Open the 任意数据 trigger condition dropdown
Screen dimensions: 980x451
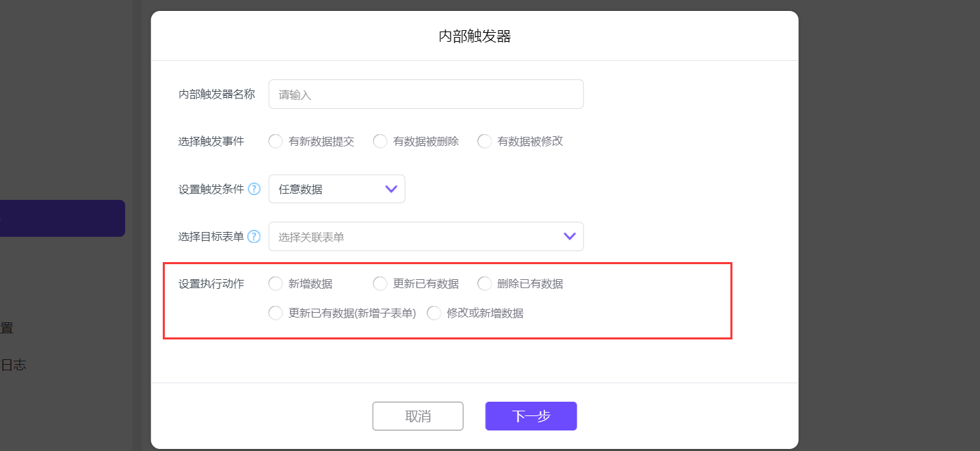click(x=336, y=189)
